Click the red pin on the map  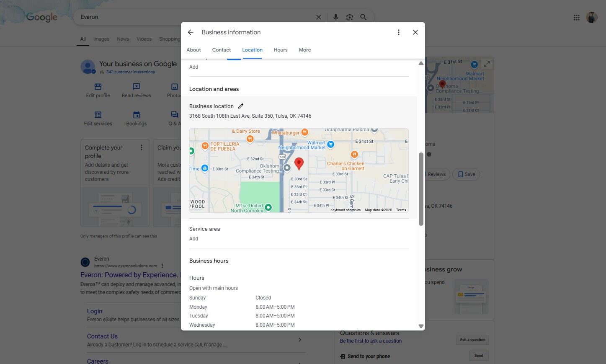point(299,163)
